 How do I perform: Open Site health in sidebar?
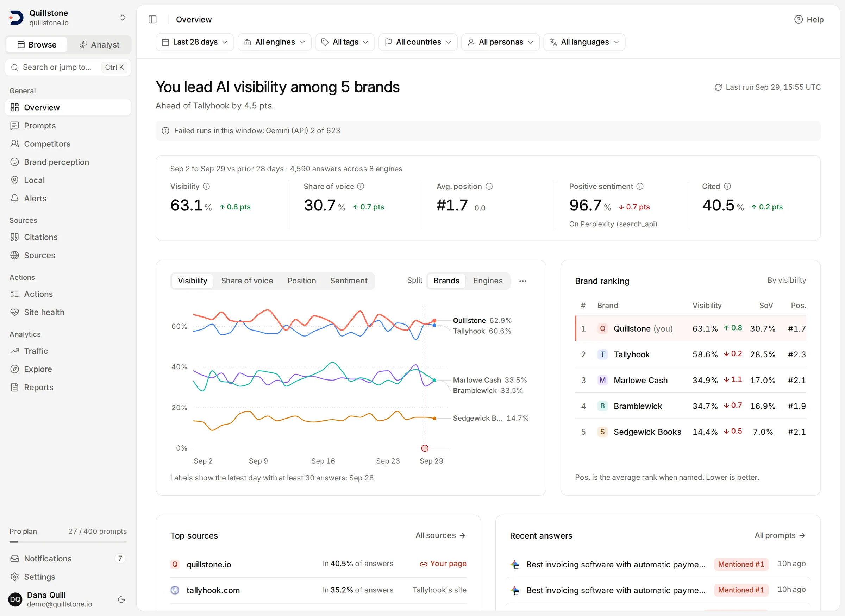(x=68, y=312)
